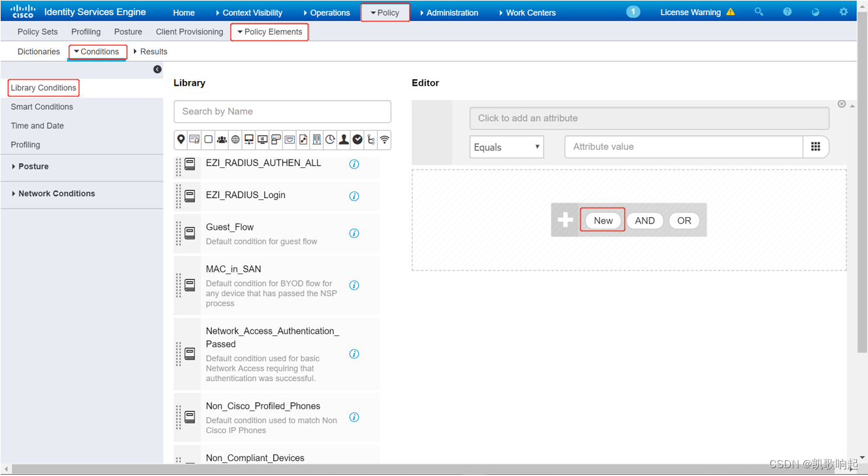Open the settings gear in header
Viewport: 868px width, 476px height.
click(844, 12)
